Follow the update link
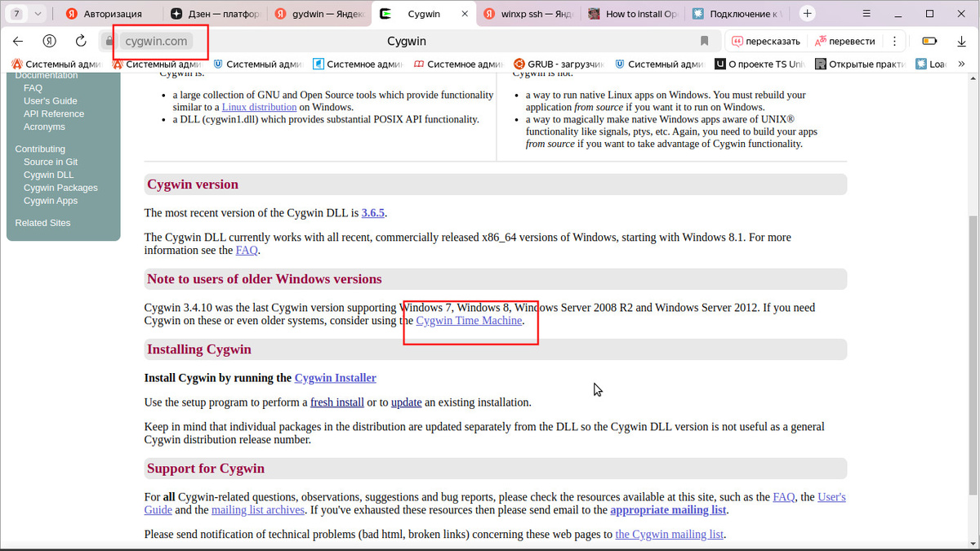 [406, 402]
